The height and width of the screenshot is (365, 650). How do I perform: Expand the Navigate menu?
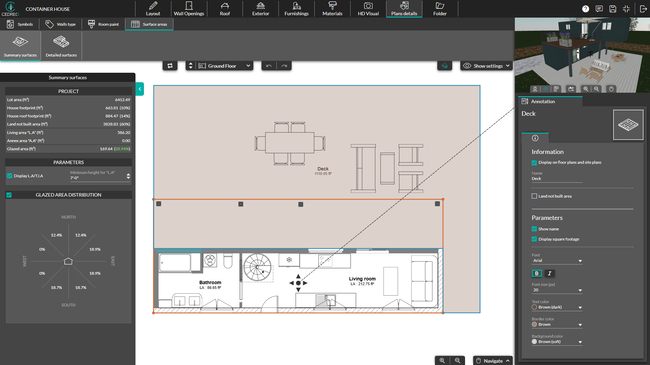[x=492, y=360]
